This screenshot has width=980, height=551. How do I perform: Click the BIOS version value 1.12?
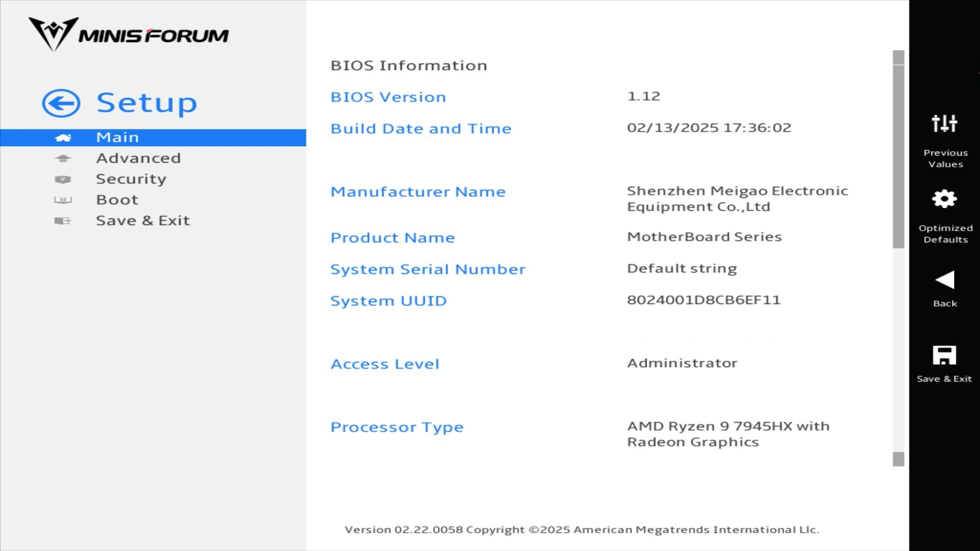click(x=644, y=96)
